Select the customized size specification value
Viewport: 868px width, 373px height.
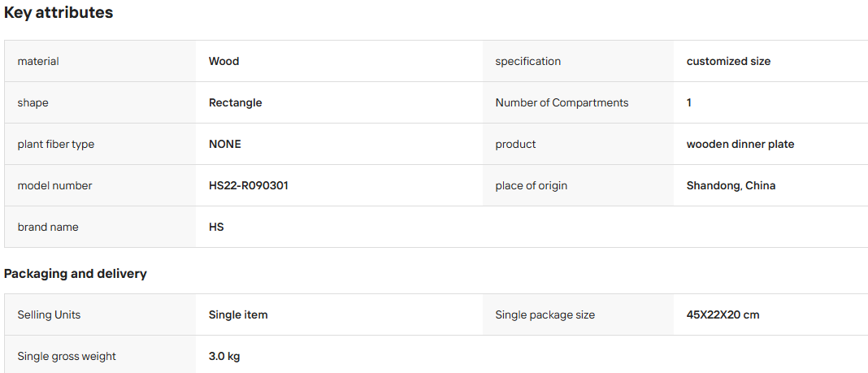click(x=728, y=62)
